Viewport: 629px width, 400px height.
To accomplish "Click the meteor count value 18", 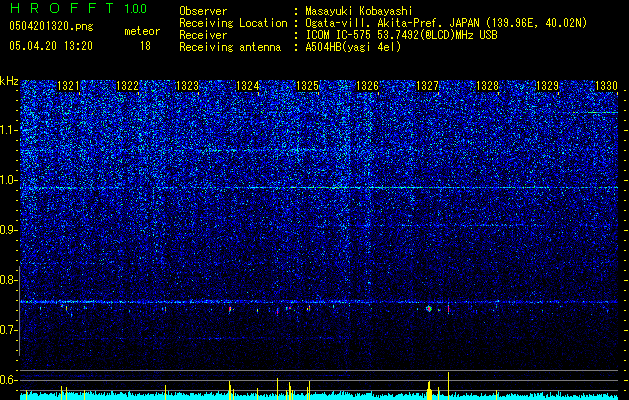I will [145, 46].
